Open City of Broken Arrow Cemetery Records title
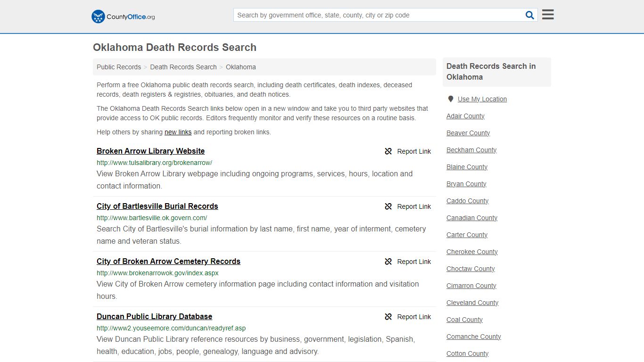This screenshot has height=362, width=644. (x=168, y=261)
